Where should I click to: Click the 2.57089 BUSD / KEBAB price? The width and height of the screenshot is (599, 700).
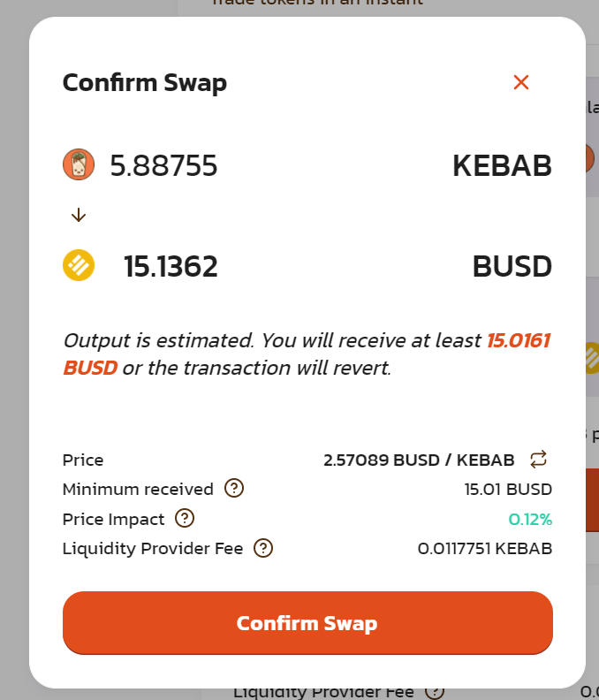pos(419,460)
